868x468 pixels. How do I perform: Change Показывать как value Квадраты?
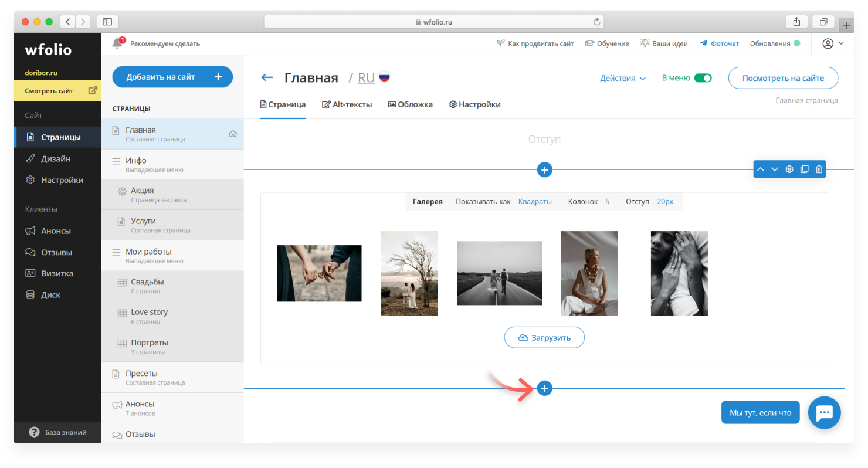535,201
